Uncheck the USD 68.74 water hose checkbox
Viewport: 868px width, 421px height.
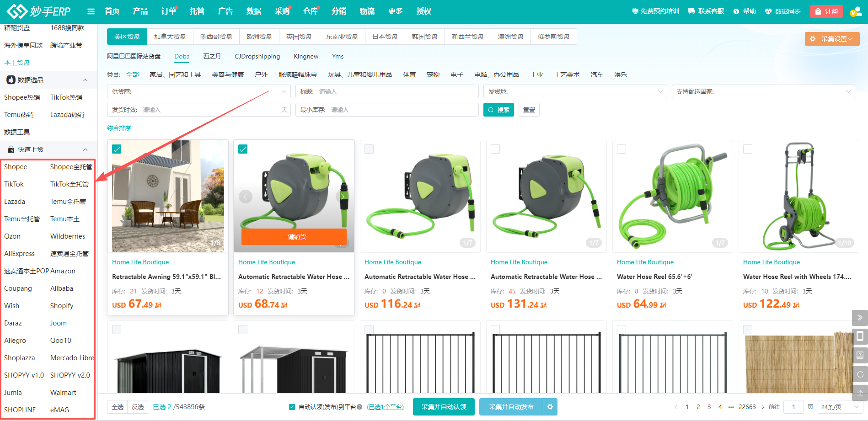[243, 149]
